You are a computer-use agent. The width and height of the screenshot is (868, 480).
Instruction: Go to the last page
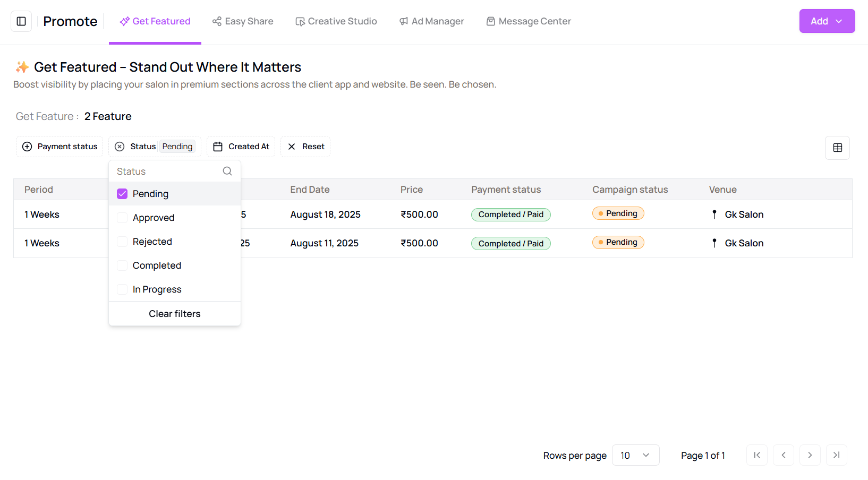(x=837, y=455)
